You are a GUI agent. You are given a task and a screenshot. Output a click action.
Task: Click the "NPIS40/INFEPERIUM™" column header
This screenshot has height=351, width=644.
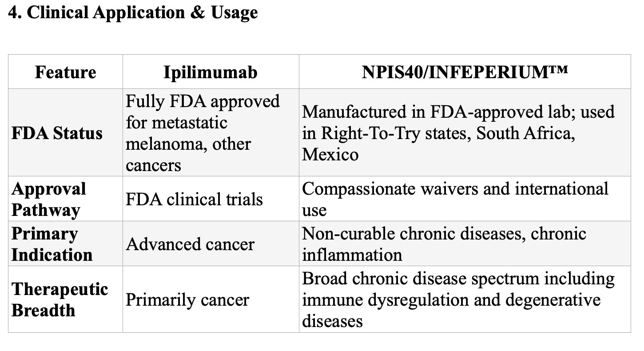click(465, 72)
